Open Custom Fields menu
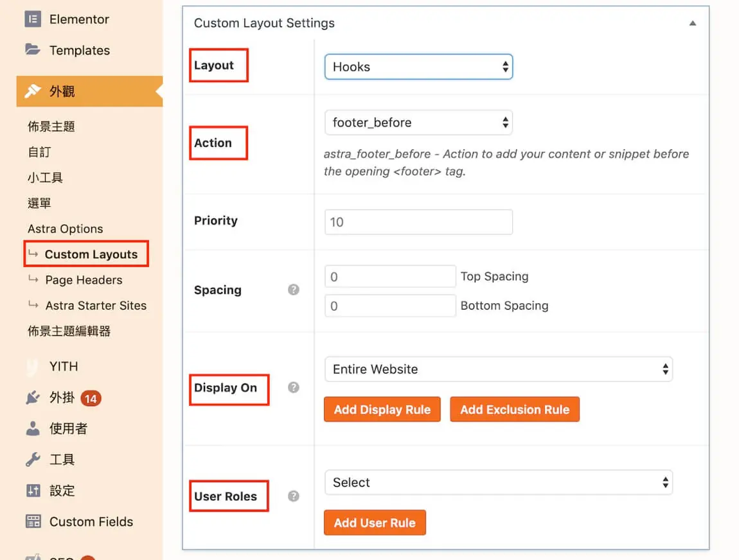Image resolution: width=739 pixels, height=560 pixels. [91, 521]
